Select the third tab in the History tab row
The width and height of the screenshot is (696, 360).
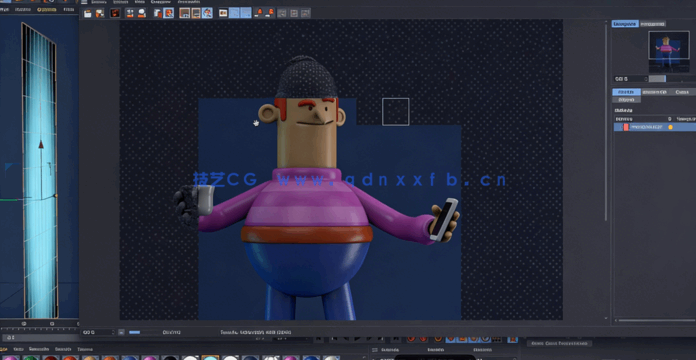[x=682, y=92]
